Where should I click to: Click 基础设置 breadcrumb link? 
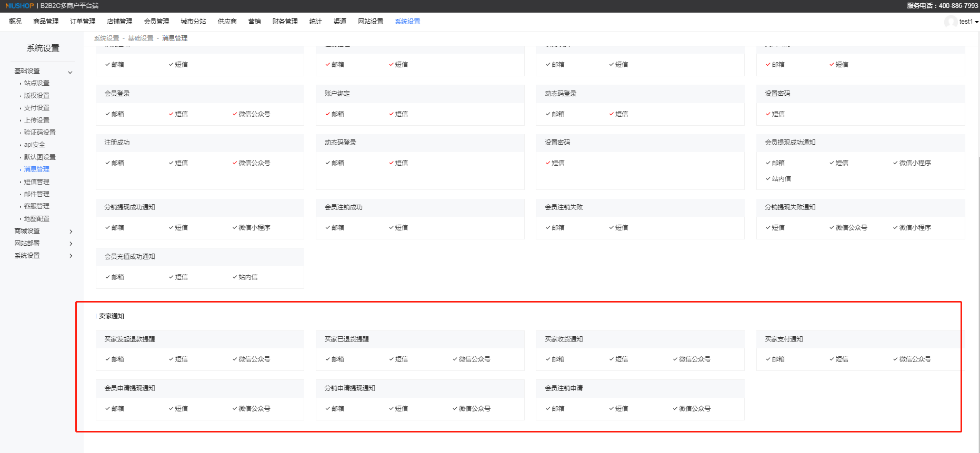coord(141,38)
